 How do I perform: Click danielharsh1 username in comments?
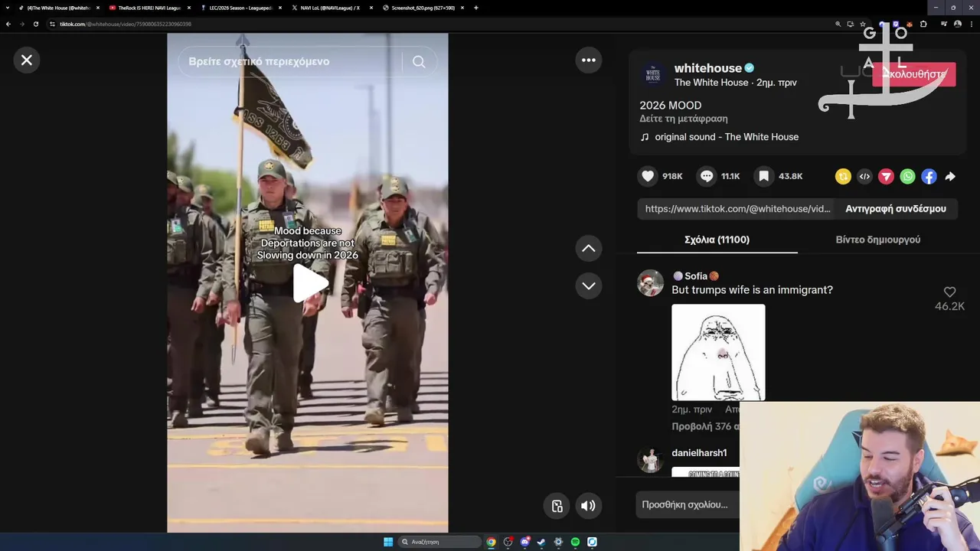[x=699, y=453]
